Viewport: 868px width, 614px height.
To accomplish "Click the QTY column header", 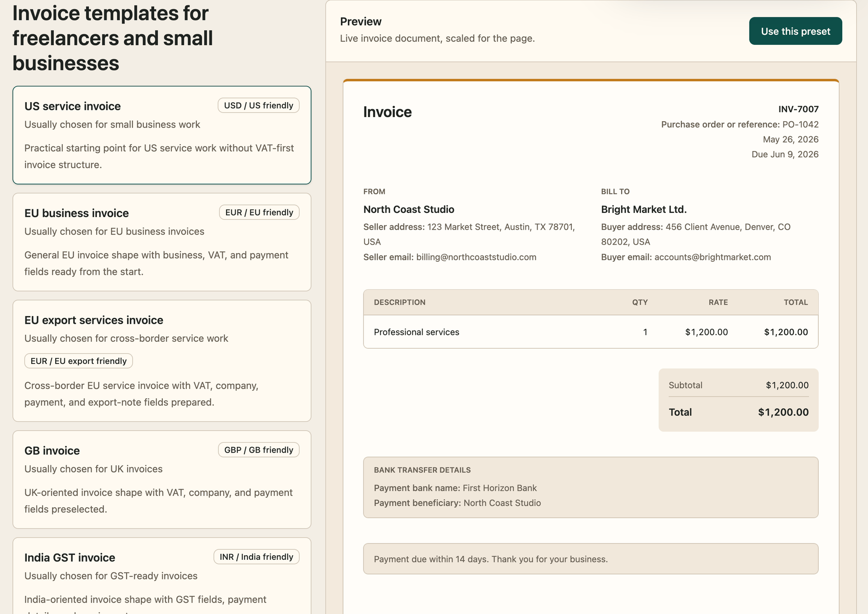I will coord(640,302).
